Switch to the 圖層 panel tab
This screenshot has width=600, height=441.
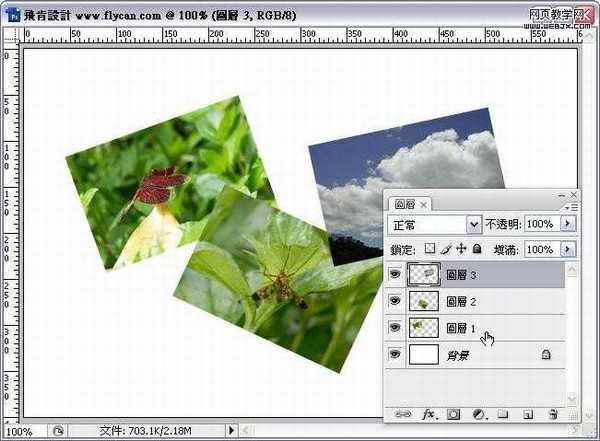(x=405, y=204)
